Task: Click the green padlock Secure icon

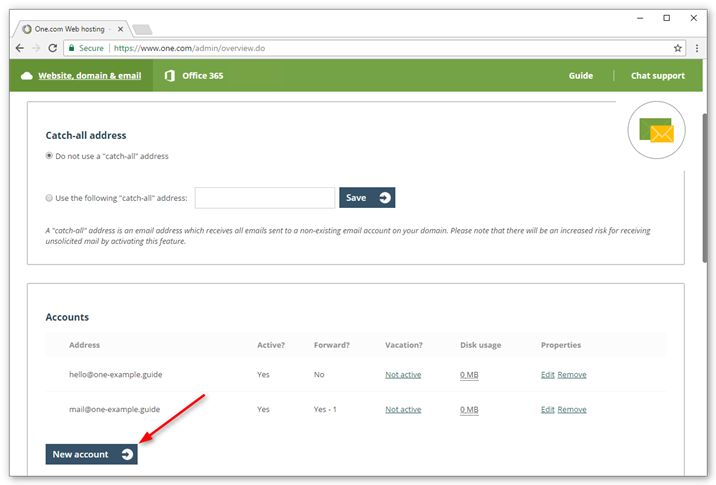Action: [x=72, y=48]
